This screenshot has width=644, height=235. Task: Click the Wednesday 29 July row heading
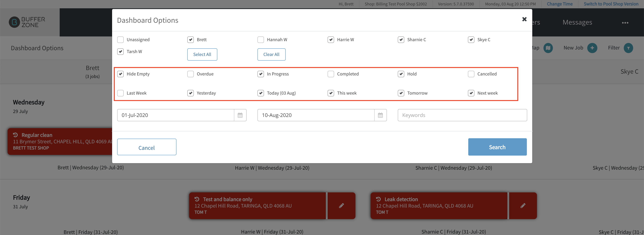coord(29,106)
